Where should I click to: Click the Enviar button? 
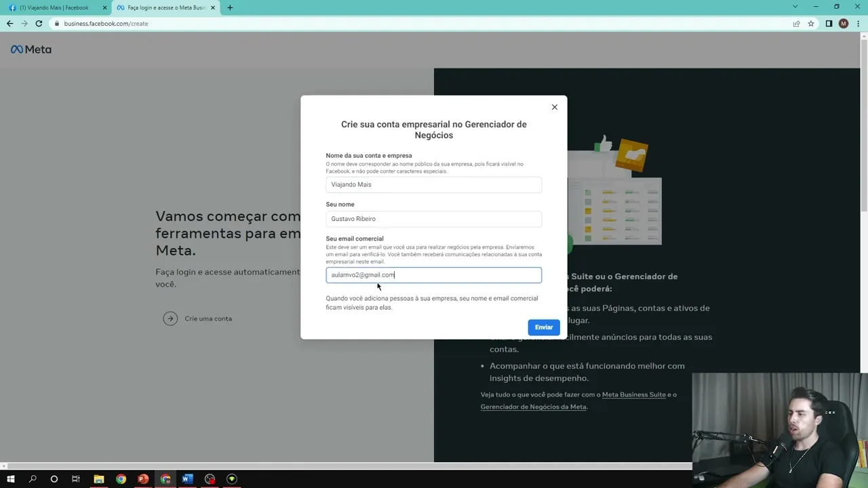click(x=544, y=327)
